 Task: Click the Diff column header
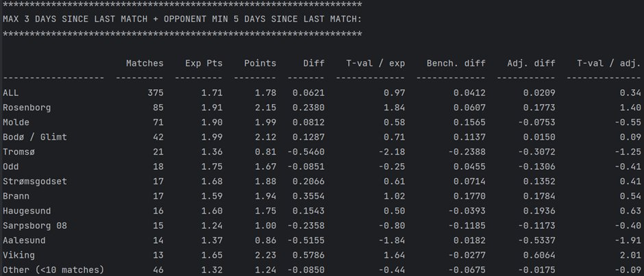coord(314,63)
